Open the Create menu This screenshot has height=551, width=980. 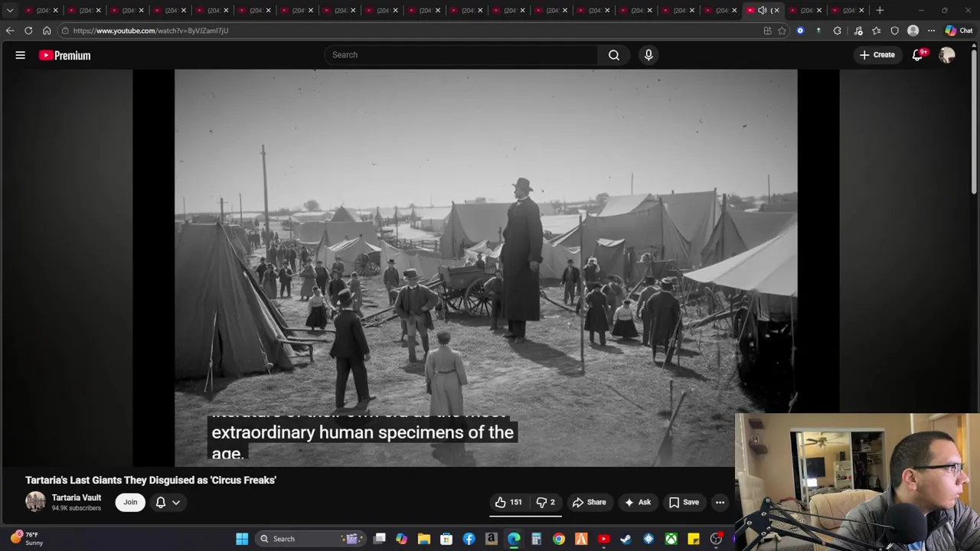877,55
